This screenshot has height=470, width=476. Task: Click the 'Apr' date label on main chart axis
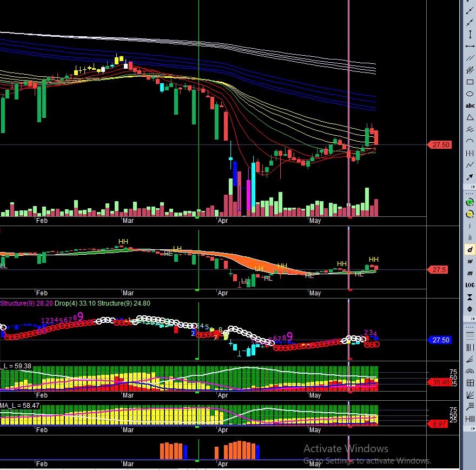pyautogui.click(x=222, y=221)
